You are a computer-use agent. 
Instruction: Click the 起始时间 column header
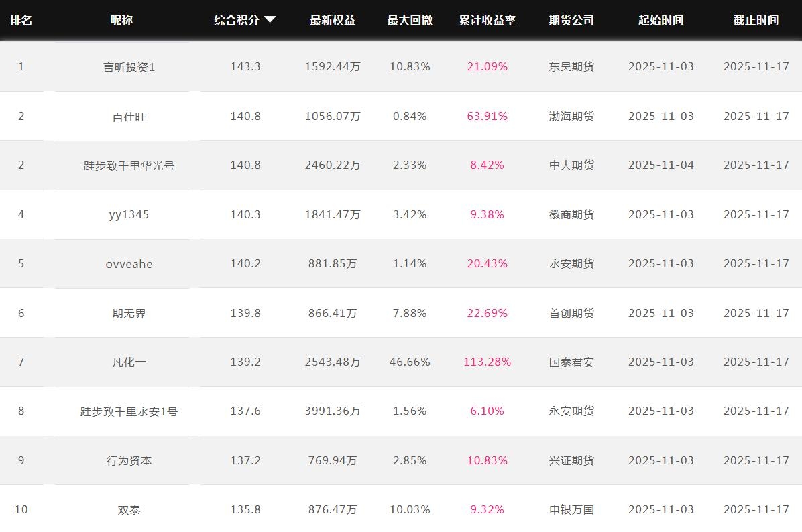coord(661,20)
